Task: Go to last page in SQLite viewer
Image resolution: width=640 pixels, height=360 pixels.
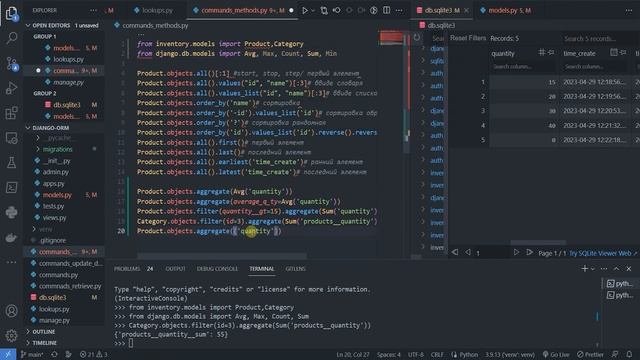Action: [529, 252]
